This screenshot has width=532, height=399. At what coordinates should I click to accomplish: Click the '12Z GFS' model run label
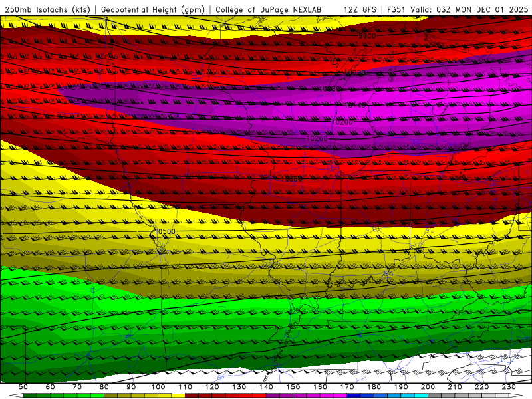pyautogui.click(x=360, y=10)
